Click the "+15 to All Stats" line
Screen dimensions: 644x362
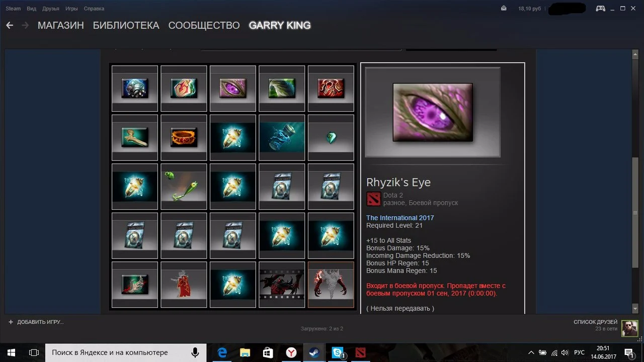coord(389,240)
